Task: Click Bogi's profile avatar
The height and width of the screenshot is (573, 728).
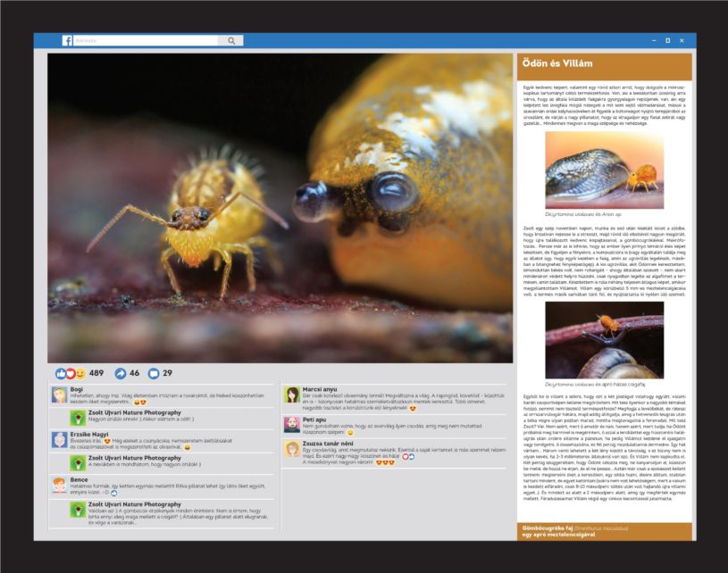Action: coord(58,395)
